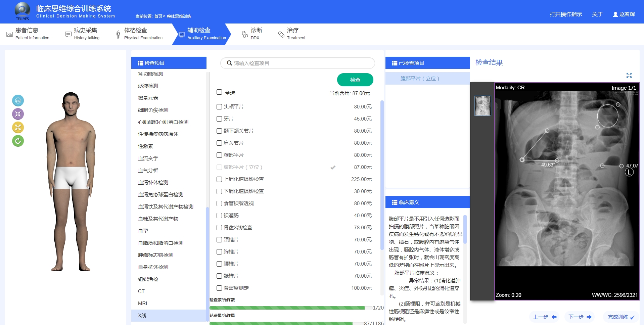
Task: Click the 花费量/允许量 progress bar
Action: 286,323
